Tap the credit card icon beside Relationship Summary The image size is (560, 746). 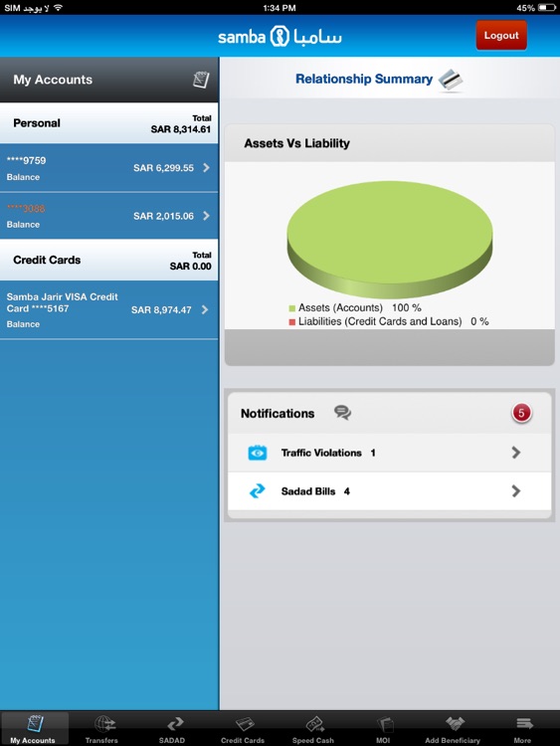451,80
